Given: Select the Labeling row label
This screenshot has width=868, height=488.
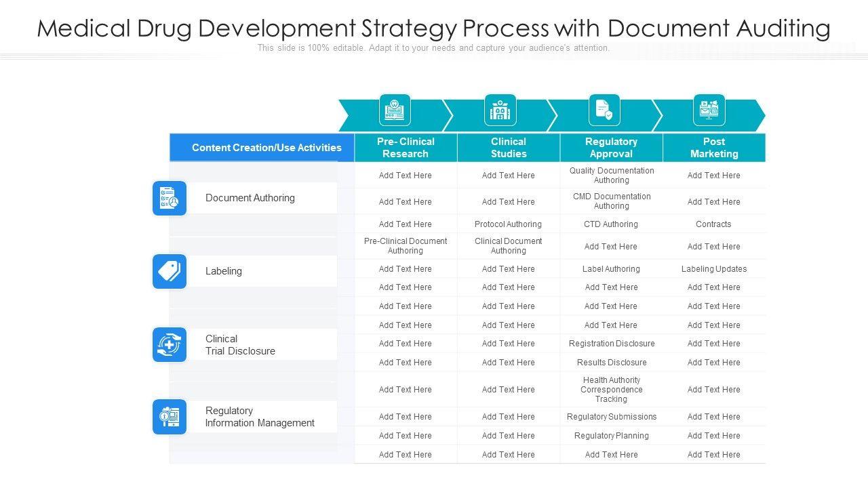Looking at the screenshot, I should coord(224,271).
